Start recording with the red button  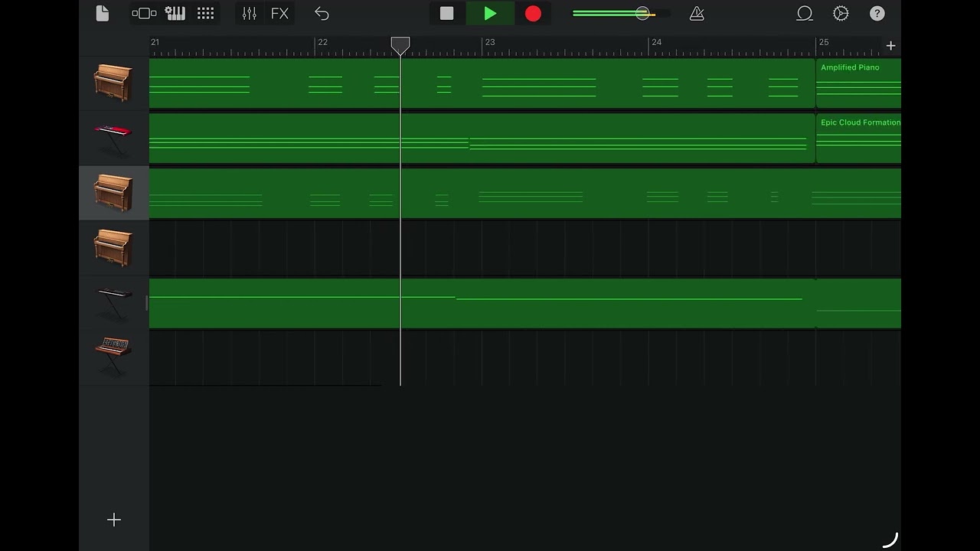click(533, 14)
